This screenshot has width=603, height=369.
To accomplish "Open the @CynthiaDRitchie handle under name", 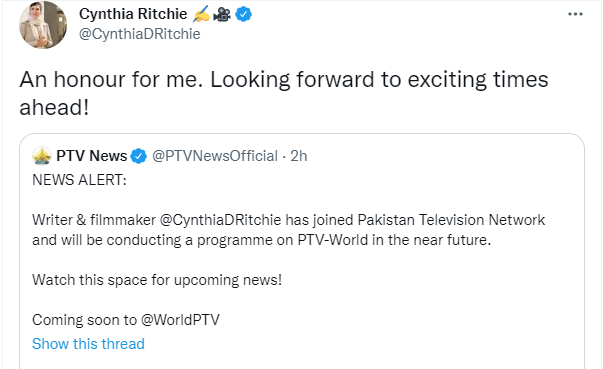I will (x=140, y=34).
